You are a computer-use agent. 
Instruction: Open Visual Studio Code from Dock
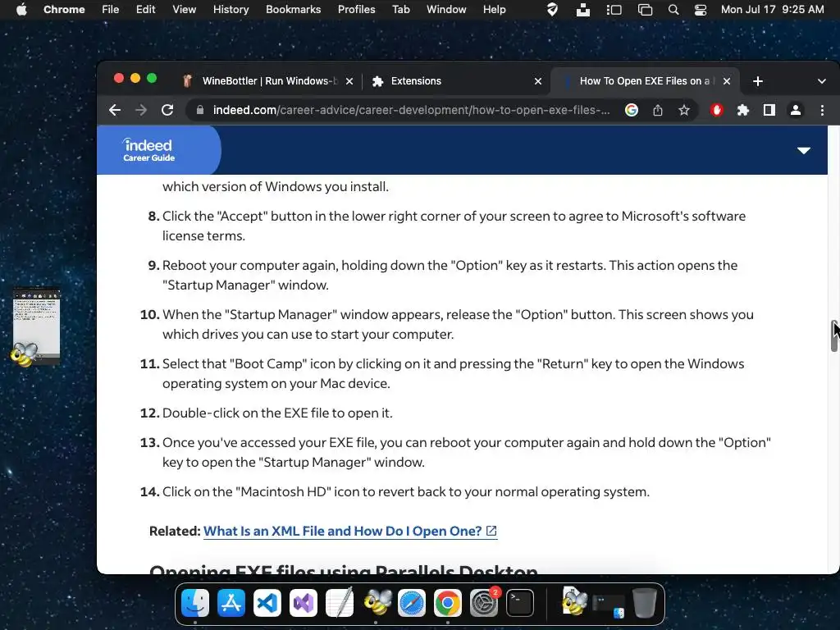coord(267,603)
